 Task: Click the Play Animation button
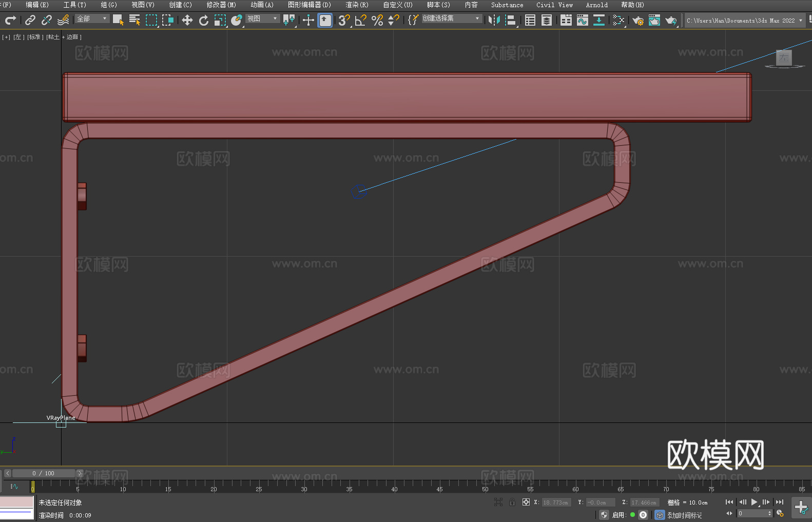point(754,502)
